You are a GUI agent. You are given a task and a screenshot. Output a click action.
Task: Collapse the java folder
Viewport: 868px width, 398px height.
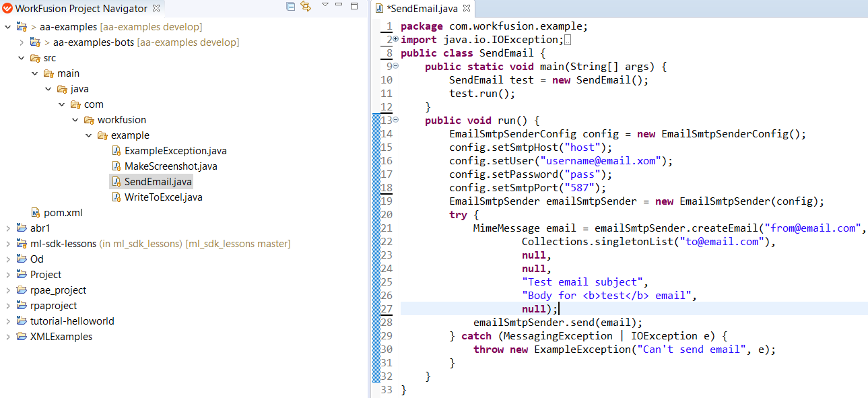48,89
